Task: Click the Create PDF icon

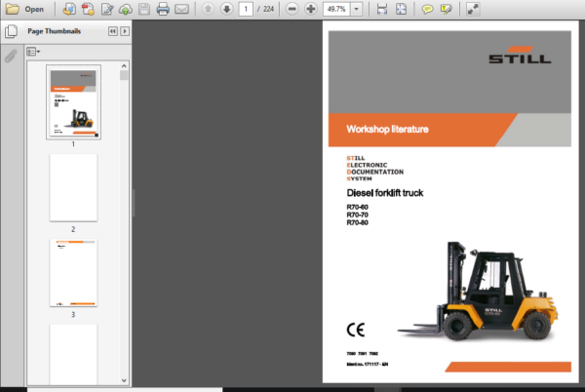Action: tap(88, 9)
